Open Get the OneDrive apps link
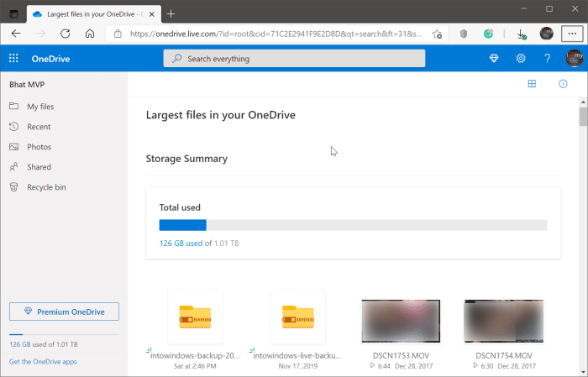The image size is (588, 377). [43, 362]
